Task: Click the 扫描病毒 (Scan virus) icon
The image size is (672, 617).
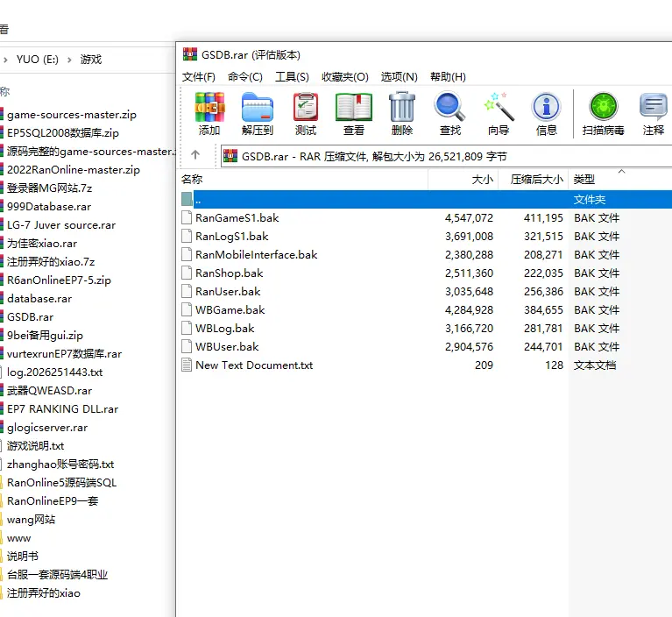Action: point(603,107)
